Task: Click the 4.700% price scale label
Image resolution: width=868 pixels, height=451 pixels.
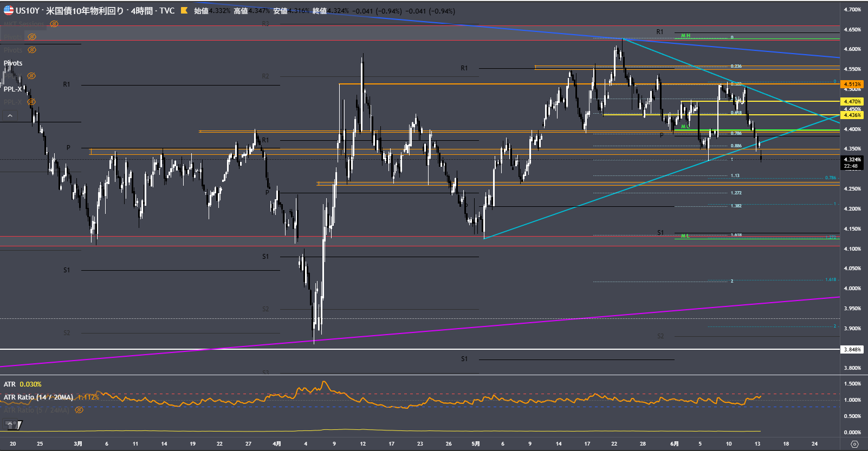Action: click(852, 10)
